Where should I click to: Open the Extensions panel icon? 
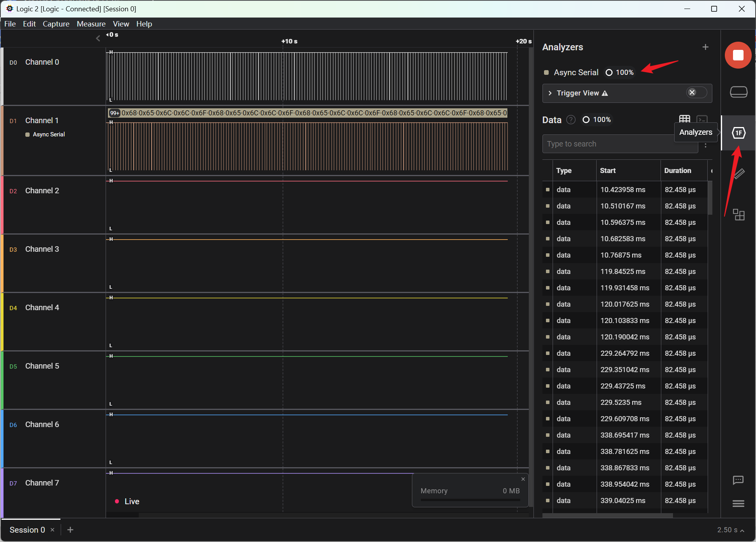pos(738,214)
